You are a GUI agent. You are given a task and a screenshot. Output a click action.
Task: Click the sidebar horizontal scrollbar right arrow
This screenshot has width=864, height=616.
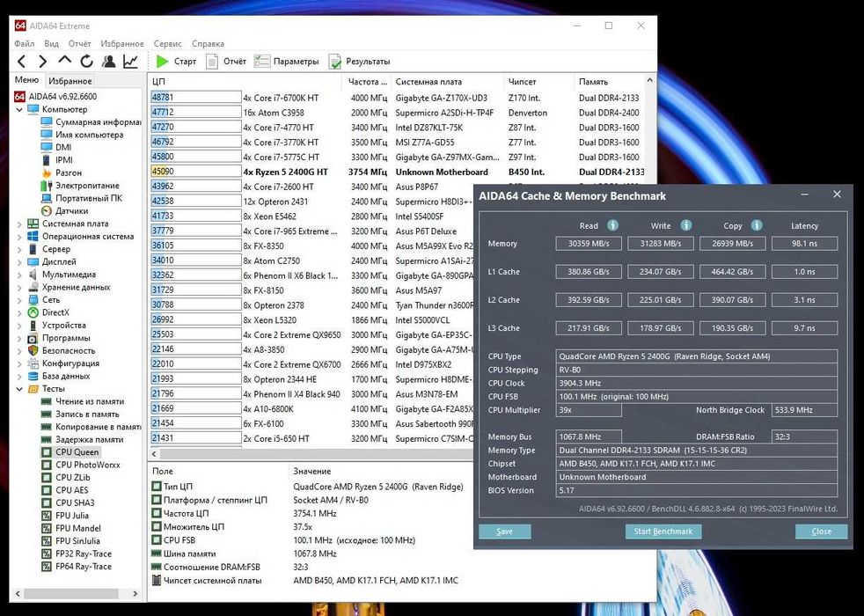click(x=135, y=593)
